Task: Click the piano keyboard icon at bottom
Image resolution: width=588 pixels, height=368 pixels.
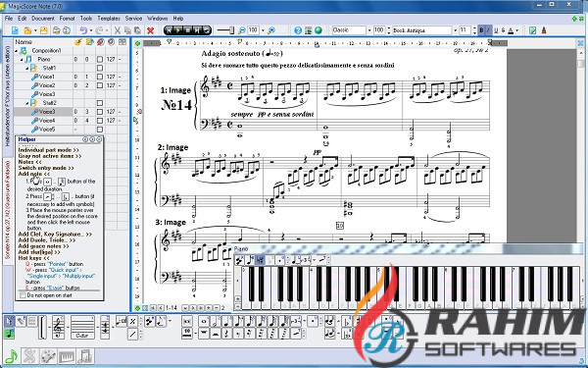Action: click(x=67, y=356)
